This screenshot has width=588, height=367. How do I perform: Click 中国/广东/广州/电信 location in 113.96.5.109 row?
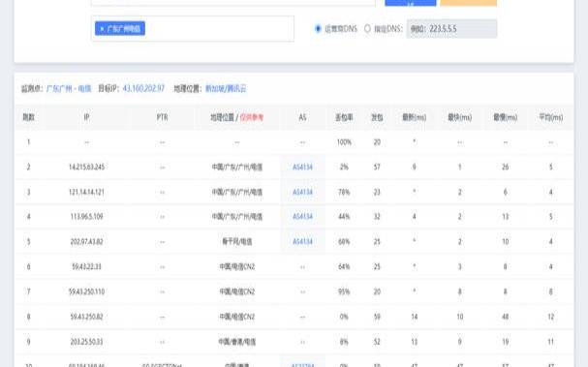237,217
